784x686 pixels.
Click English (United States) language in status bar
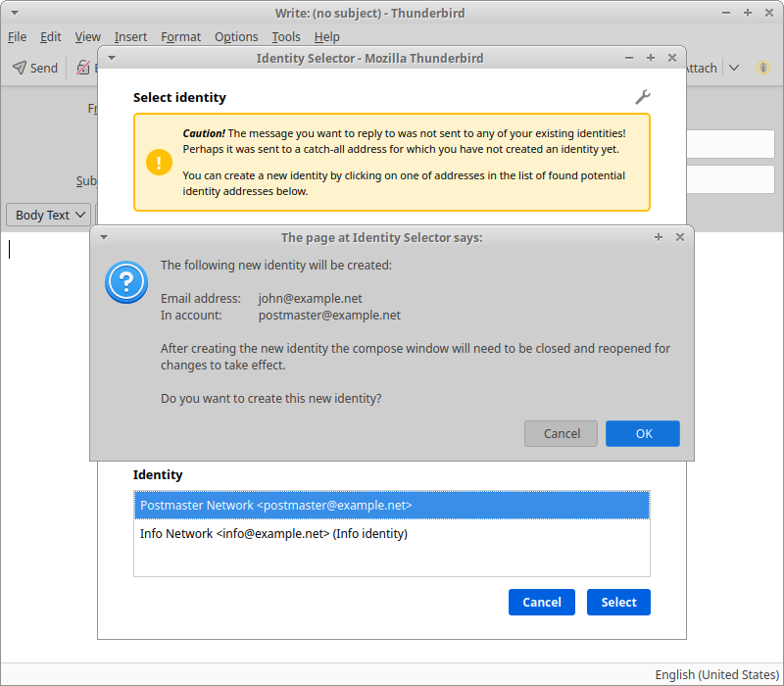[x=716, y=674]
